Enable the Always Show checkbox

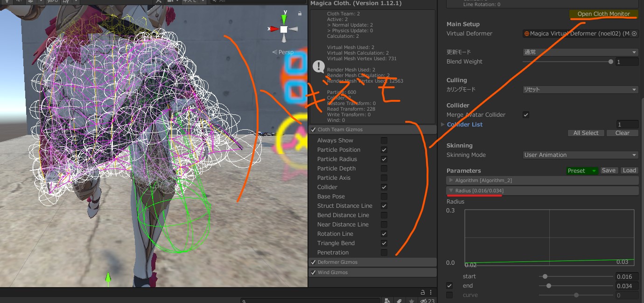click(384, 141)
